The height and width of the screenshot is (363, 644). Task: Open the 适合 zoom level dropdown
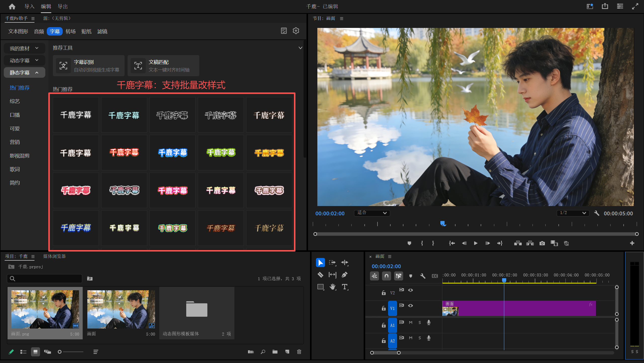pyautogui.click(x=372, y=213)
